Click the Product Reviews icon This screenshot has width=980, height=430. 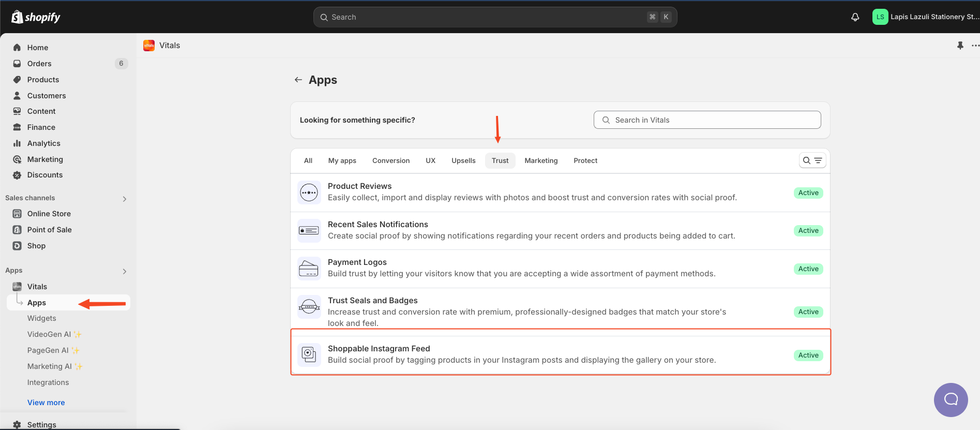[x=309, y=192]
